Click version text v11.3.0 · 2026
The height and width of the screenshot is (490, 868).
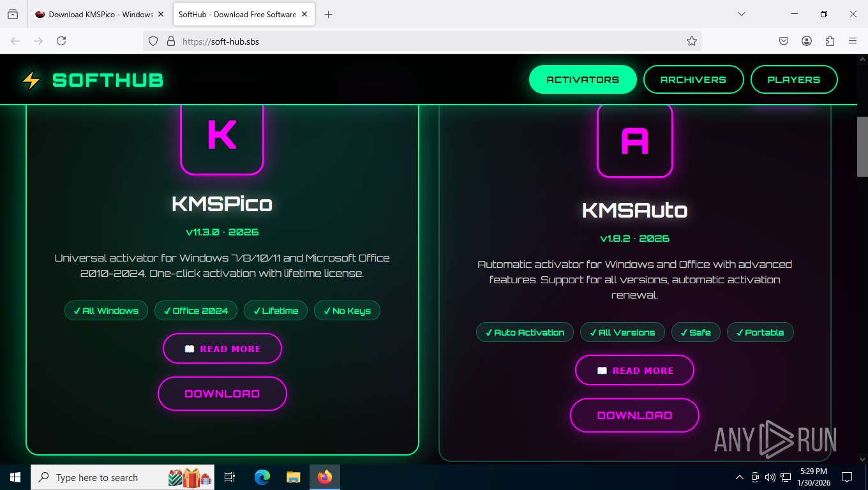[222, 232]
